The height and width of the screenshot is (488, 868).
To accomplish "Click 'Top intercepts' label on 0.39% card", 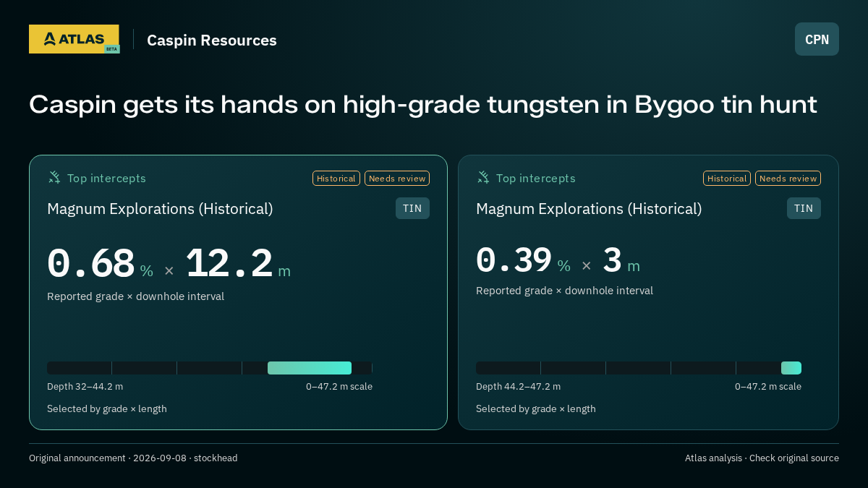I will click(x=535, y=179).
